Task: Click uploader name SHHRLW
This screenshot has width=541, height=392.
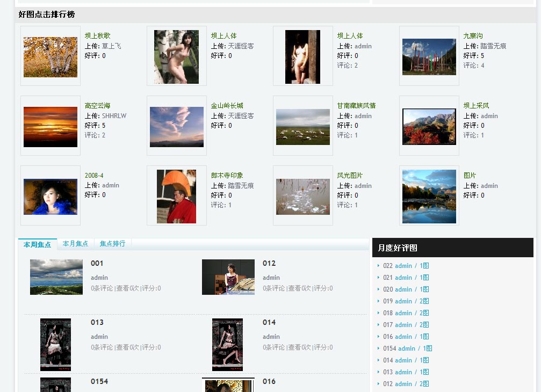Action: tap(114, 116)
